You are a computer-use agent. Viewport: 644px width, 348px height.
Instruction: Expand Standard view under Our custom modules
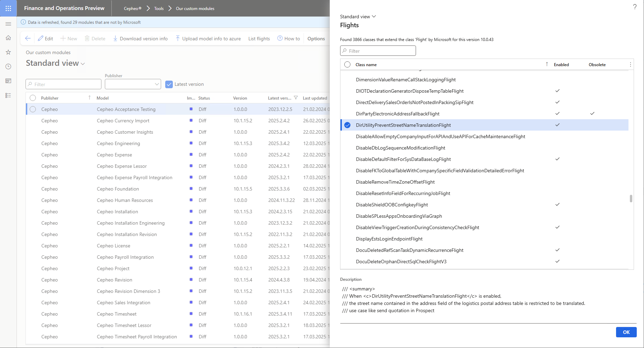[55, 63]
